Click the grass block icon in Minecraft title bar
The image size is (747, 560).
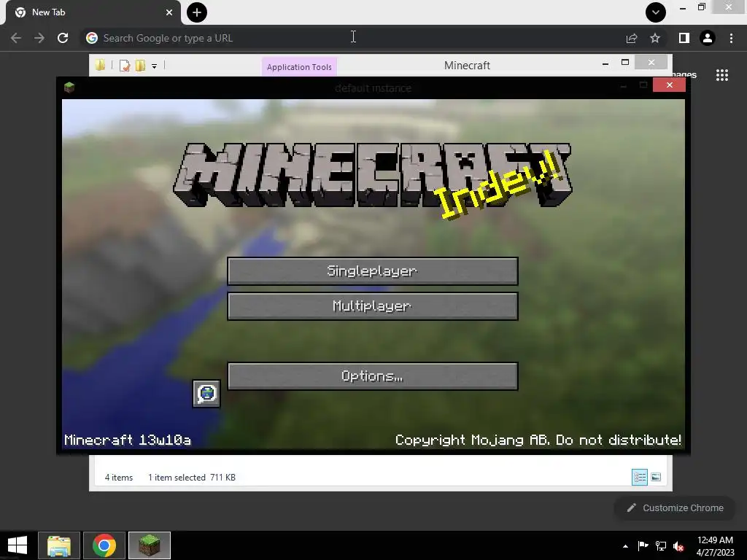coord(69,87)
